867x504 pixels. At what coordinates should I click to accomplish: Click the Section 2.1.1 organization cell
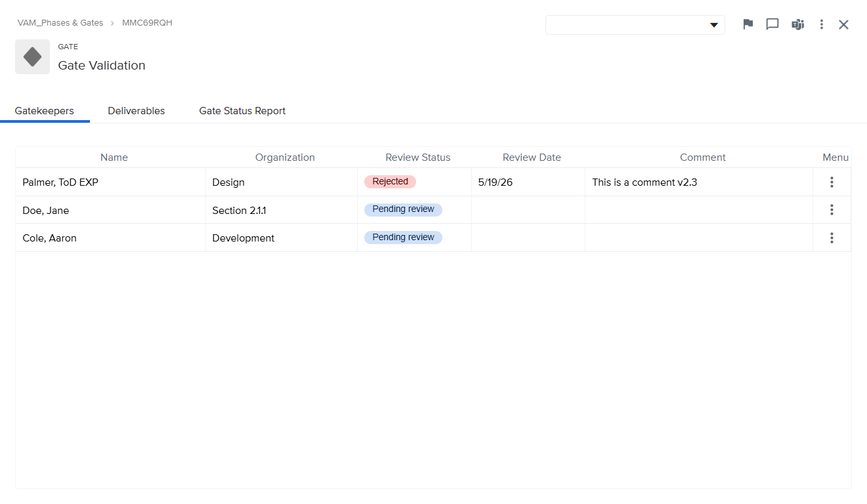click(x=282, y=210)
